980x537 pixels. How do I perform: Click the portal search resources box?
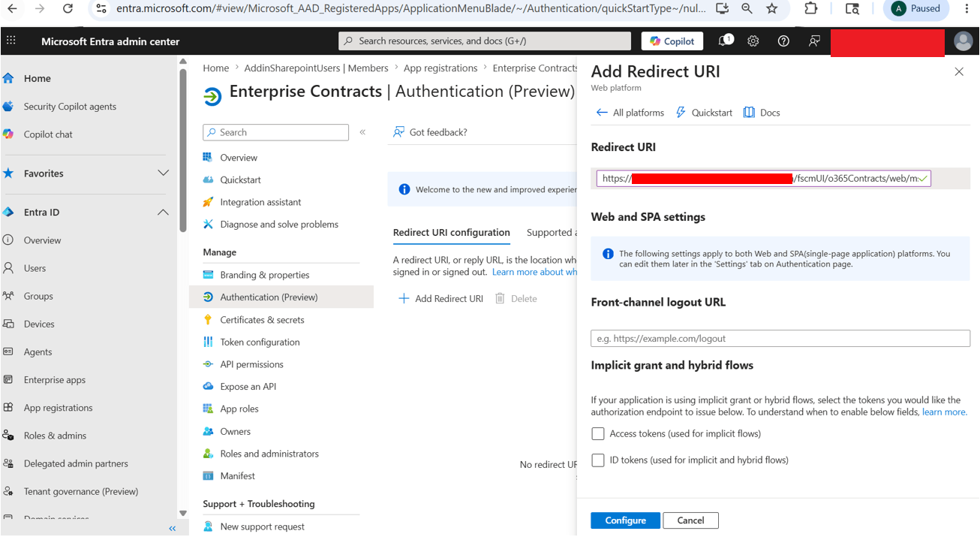pos(485,41)
